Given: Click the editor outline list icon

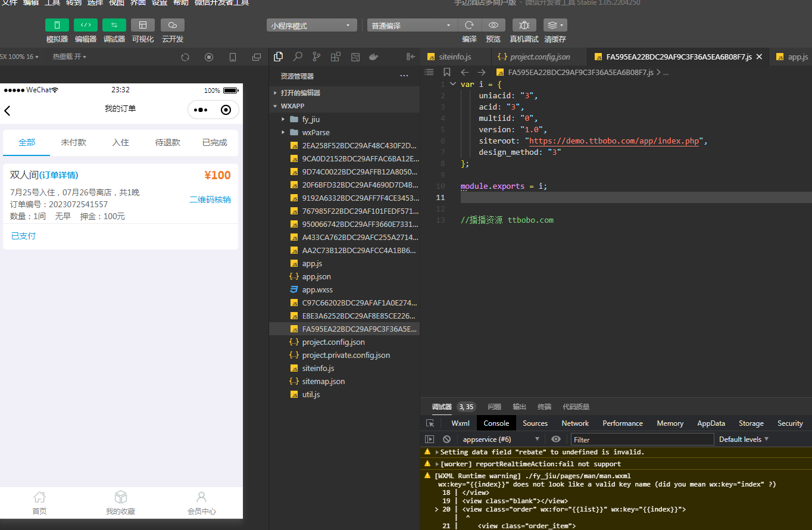Looking at the screenshot, I should click(429, 72).
